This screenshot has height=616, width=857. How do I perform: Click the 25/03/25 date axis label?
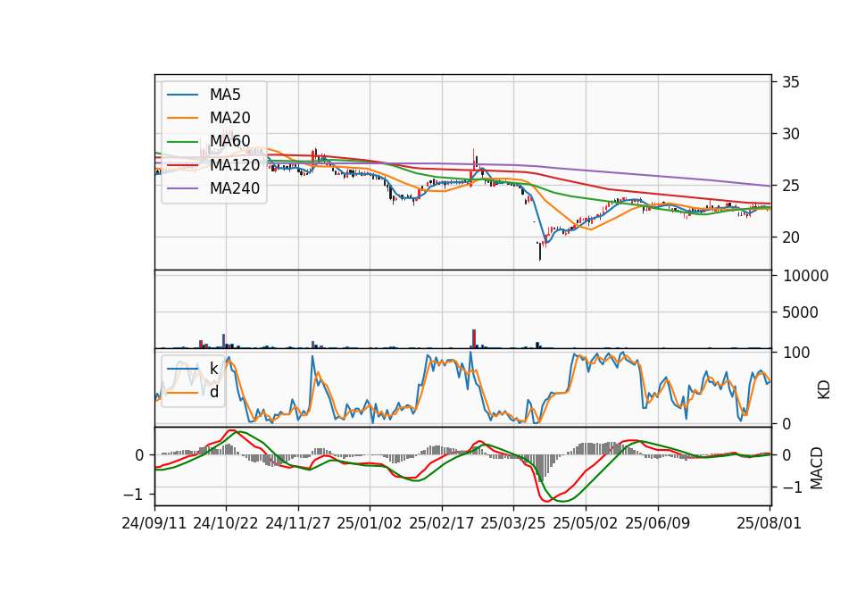(x=513, y=523)
